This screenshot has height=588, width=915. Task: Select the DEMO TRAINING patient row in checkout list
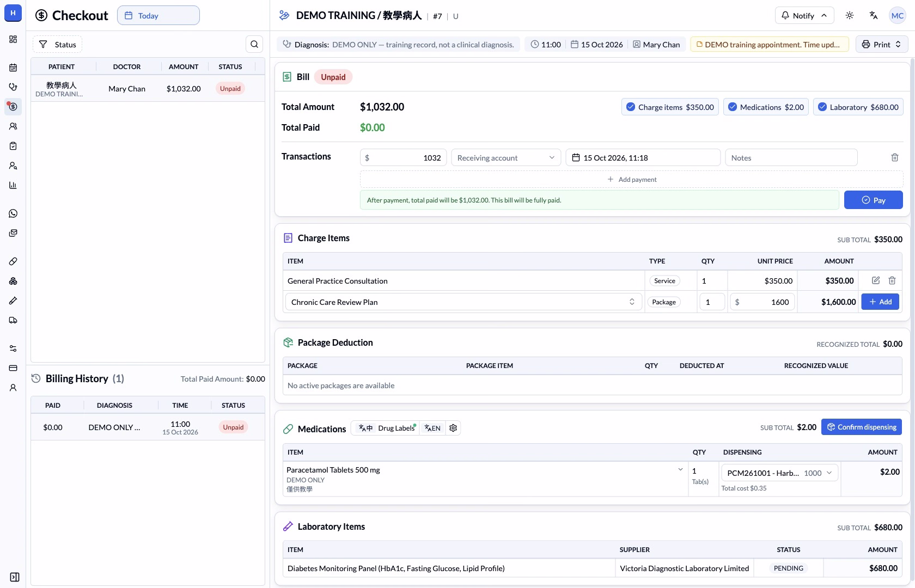pos(148,89)
